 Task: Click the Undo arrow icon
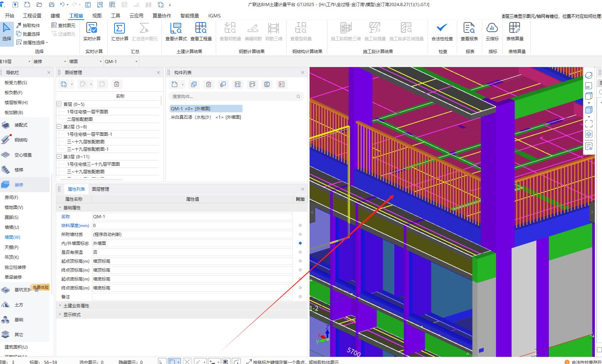pos(62,5)
